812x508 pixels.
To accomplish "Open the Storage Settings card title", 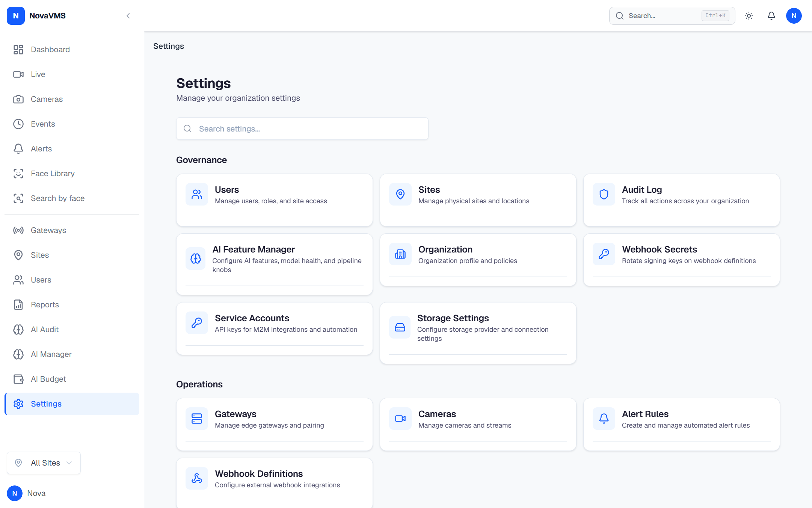I will point(453,318).
